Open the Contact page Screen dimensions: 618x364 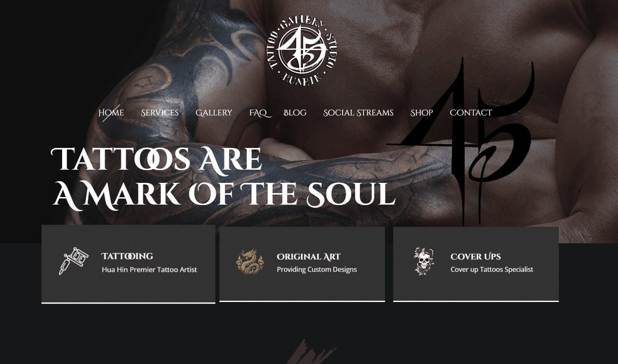tap(471, 113)
